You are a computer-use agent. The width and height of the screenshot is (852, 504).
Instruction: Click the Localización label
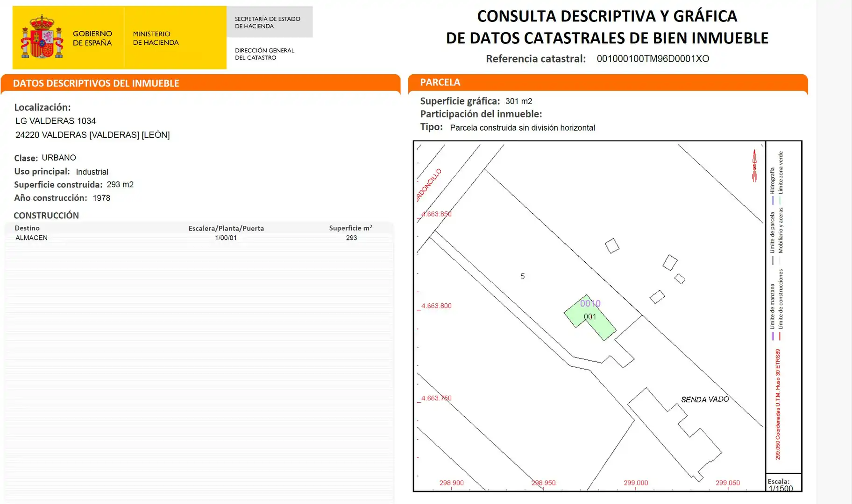point(43,107)
